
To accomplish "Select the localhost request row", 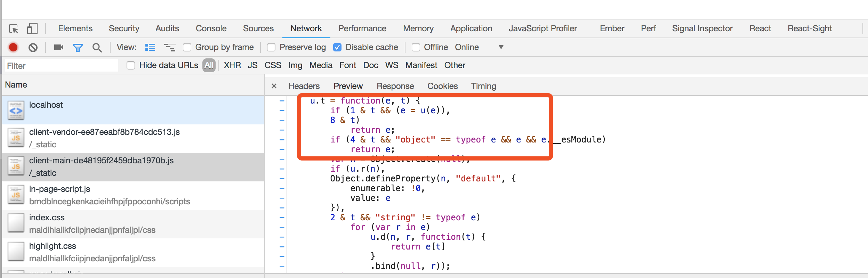I will click(134, 110).
